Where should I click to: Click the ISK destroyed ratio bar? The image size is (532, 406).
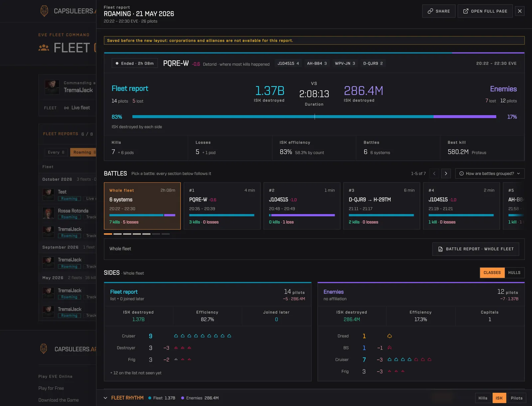[x=314, y=117]
